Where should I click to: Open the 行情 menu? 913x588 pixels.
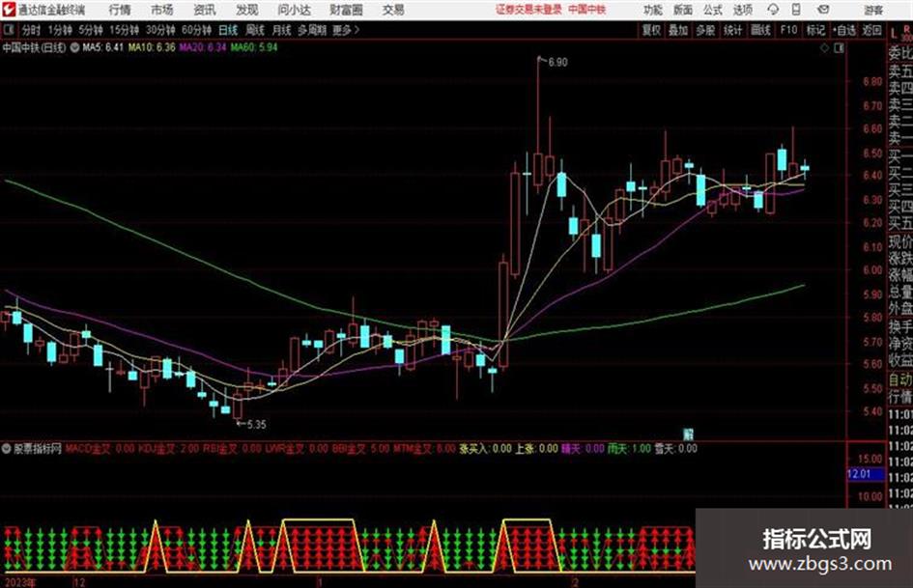click(120, 10)
